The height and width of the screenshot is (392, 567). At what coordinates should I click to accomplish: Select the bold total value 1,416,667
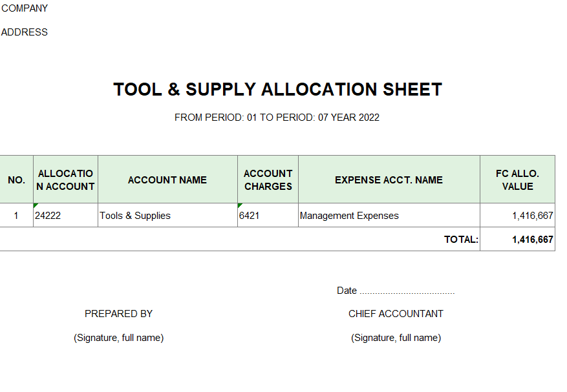[532, 240]
